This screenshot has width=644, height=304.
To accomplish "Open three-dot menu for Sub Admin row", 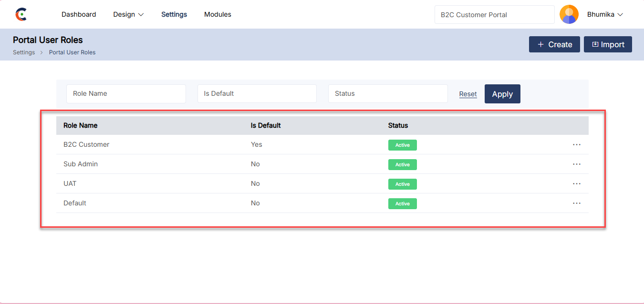I will click(x=577, y=164).
